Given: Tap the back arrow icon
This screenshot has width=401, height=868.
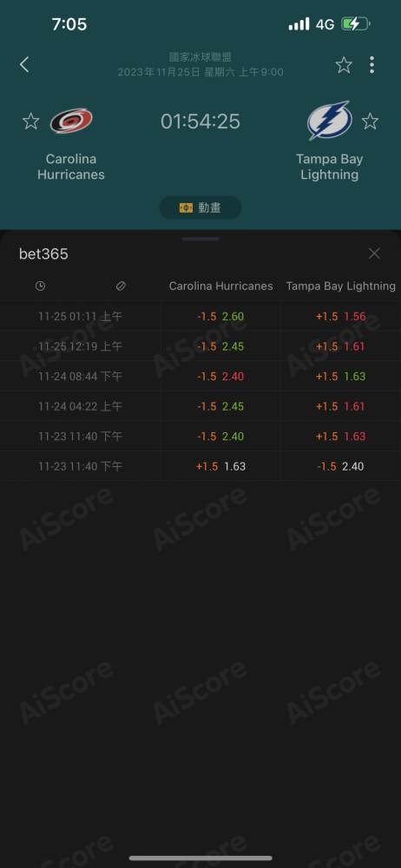Looking at the screenshot, I should point(23,65).
